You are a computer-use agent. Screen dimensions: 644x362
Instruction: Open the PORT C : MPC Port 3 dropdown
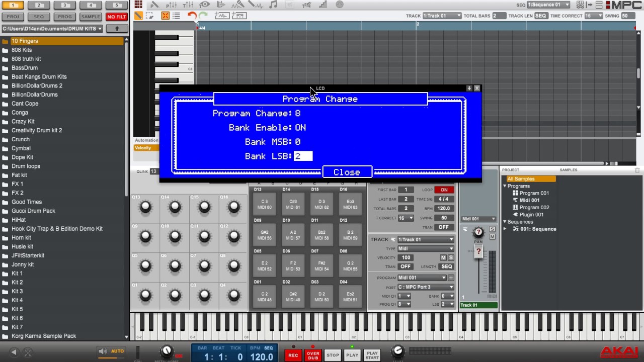click(426, 287)
